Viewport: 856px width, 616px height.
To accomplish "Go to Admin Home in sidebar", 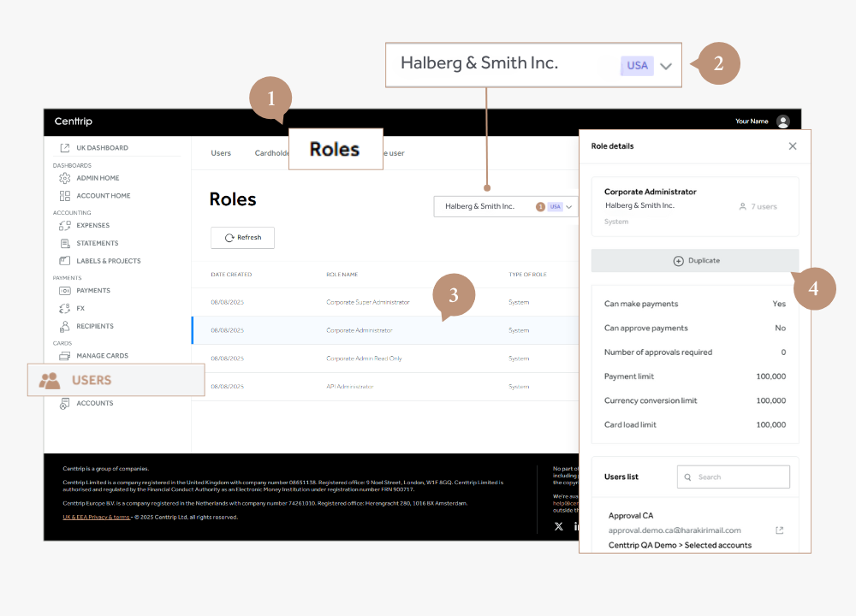I will click(98, 178).
